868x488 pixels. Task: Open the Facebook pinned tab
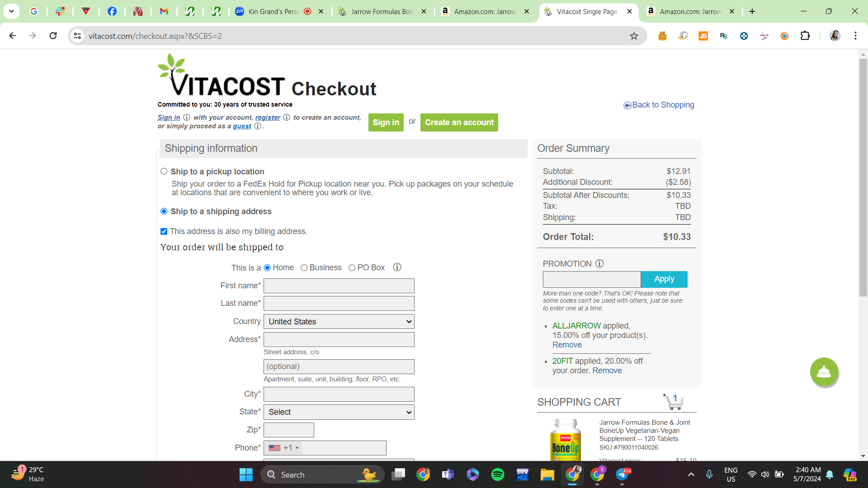tap(112, 11)
